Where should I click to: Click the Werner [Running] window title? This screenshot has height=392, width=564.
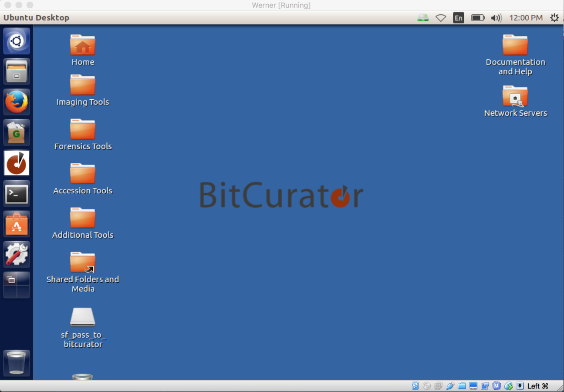(281, 5)
